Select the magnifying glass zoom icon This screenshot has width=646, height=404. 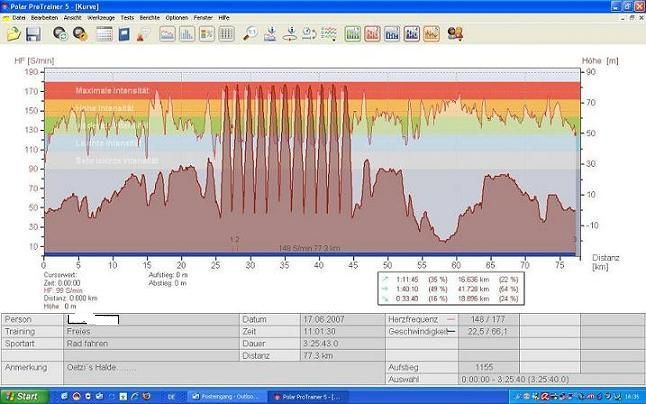(250, 34)
